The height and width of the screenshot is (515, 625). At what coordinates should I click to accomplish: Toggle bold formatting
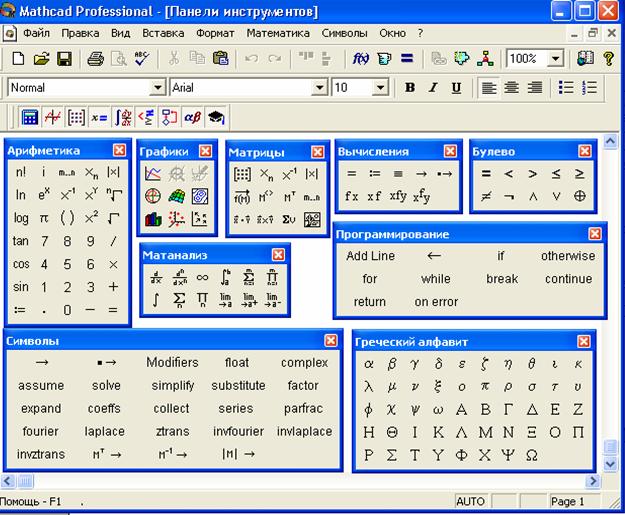(x=410, y=88)
